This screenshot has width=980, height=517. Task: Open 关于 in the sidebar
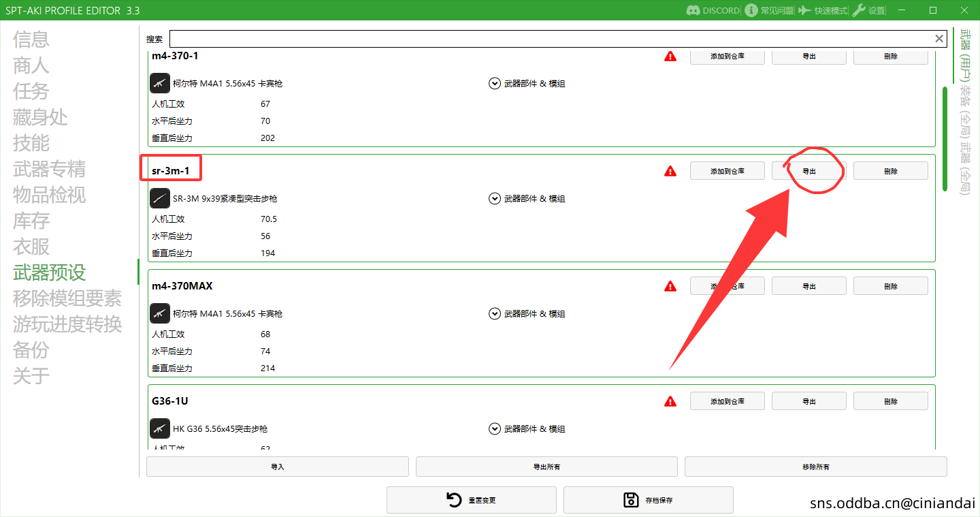point(31,376)
